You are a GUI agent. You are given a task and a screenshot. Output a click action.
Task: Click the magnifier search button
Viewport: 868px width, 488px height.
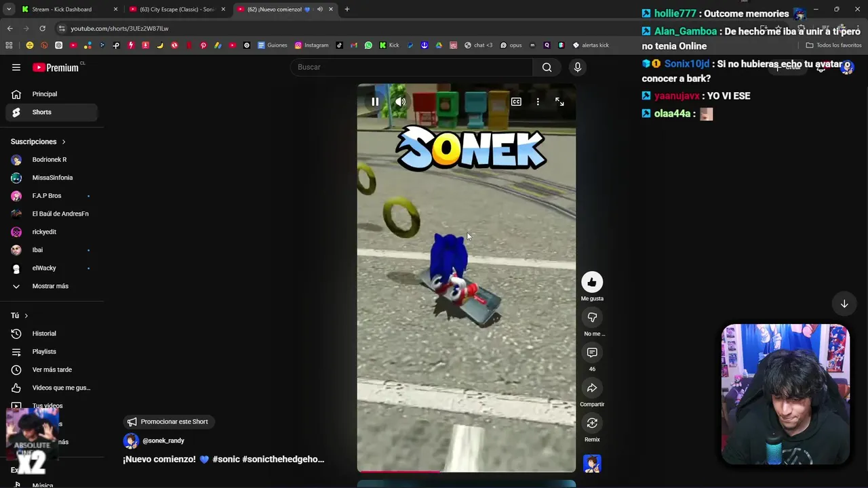tap(547, 67)
